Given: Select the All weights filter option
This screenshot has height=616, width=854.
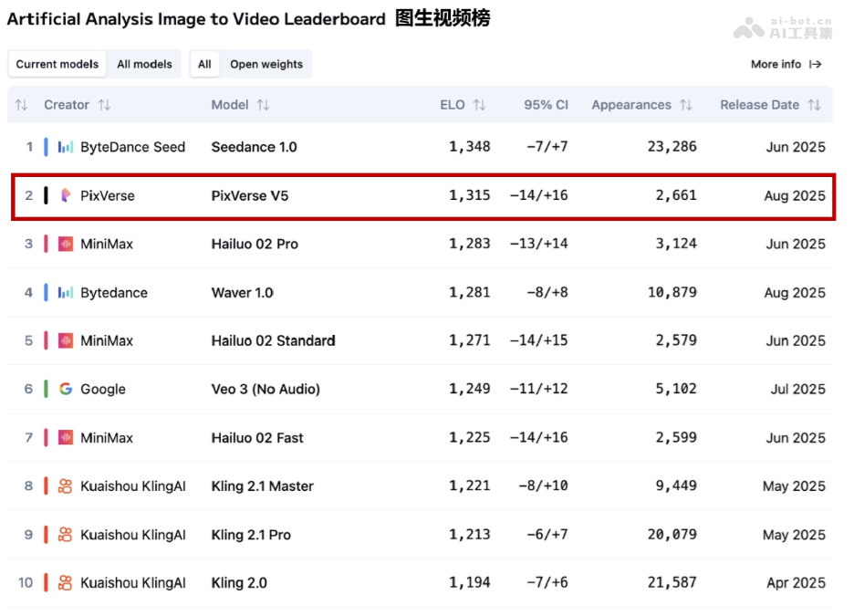Looking at the screenshot, I should (x=203, y=64).
